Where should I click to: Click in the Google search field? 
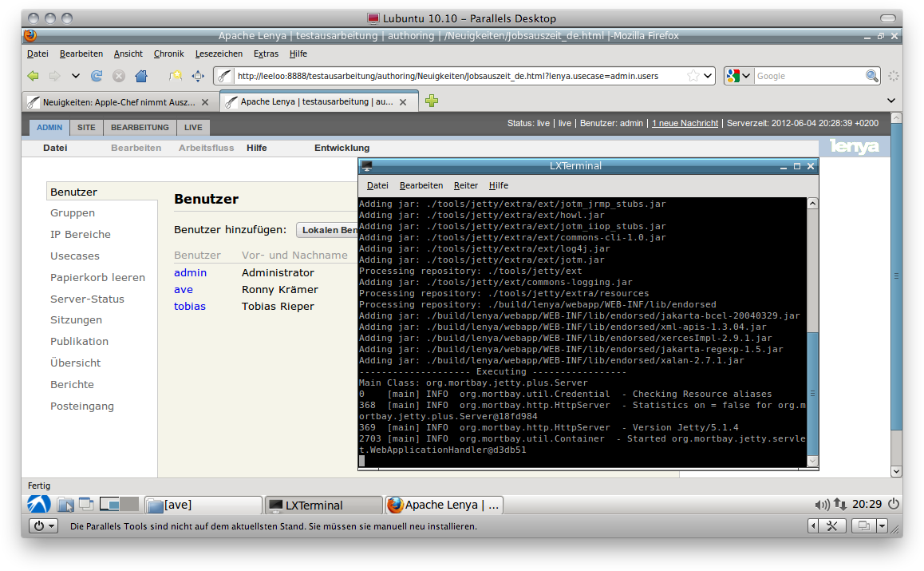pos(808,76)
